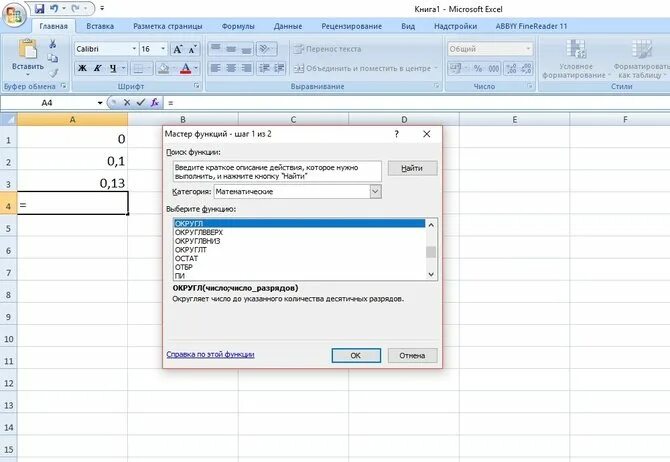The height and width of the screenshot is (462, 670).
Task: Toggle Перенос текста wrap text
Action: coord(327,49)
